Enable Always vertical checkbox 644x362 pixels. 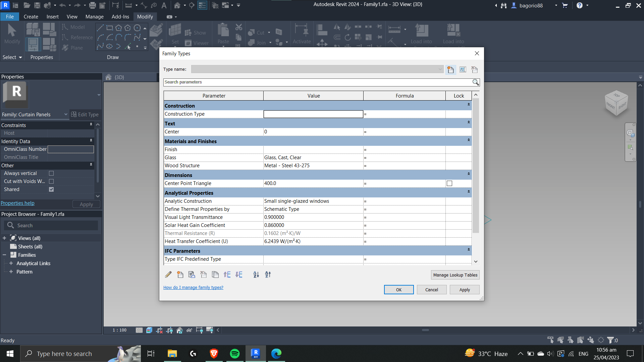pos(51,173)
